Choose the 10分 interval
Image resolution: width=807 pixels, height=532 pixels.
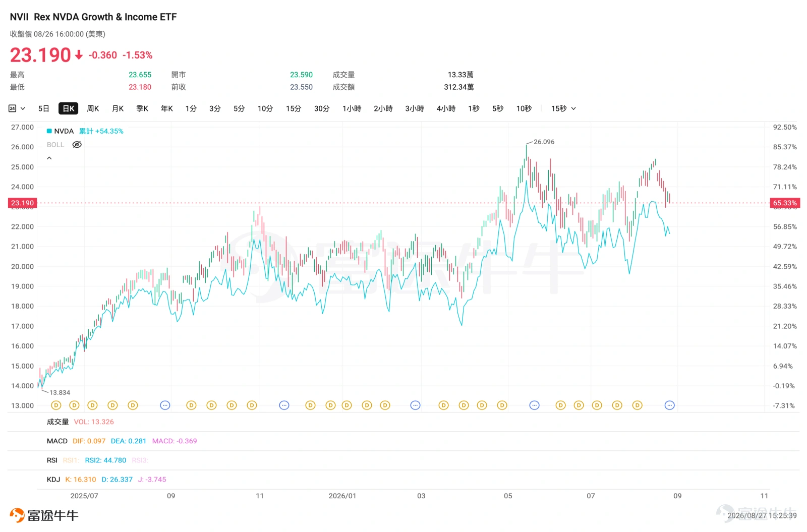pos(265,108)
